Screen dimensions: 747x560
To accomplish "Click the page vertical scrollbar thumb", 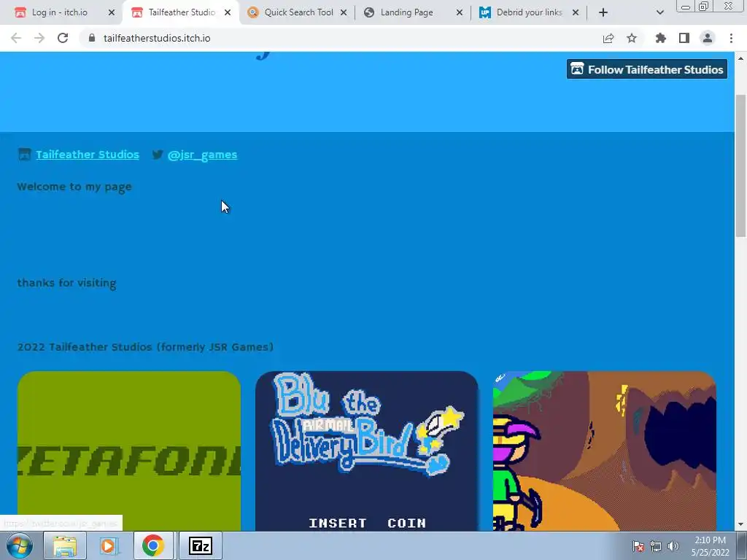I will [x=740, y=166].
